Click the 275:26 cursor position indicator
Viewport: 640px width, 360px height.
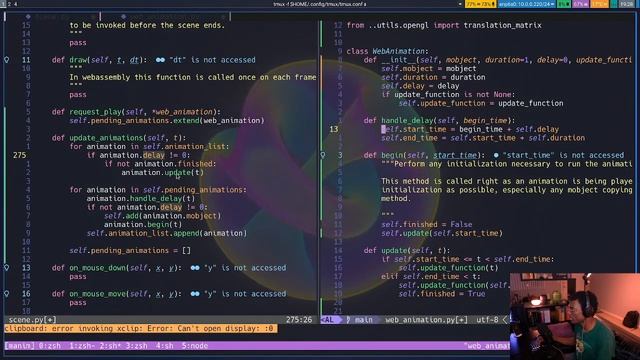(x=299, y=320)
